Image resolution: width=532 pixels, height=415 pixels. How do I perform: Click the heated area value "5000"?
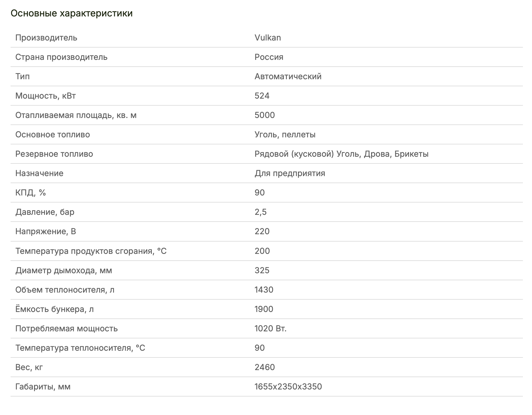tap(265, 115)
